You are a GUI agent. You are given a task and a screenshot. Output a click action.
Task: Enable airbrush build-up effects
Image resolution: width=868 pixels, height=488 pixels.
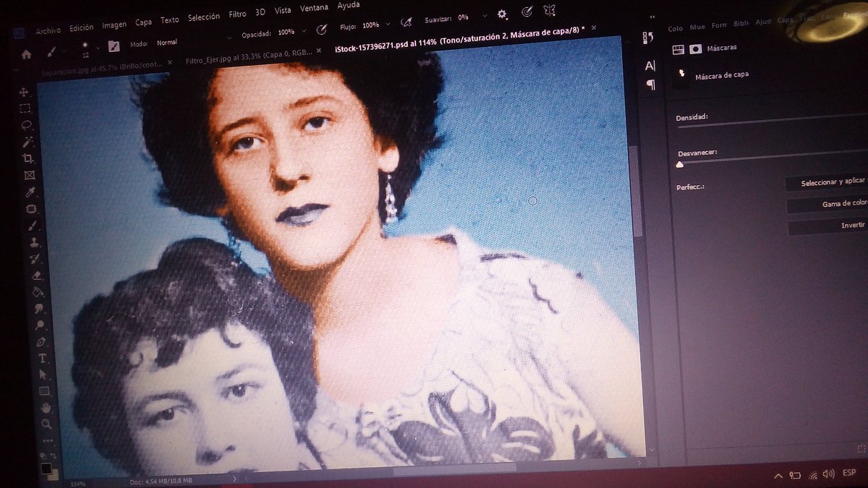pos(407,22)
